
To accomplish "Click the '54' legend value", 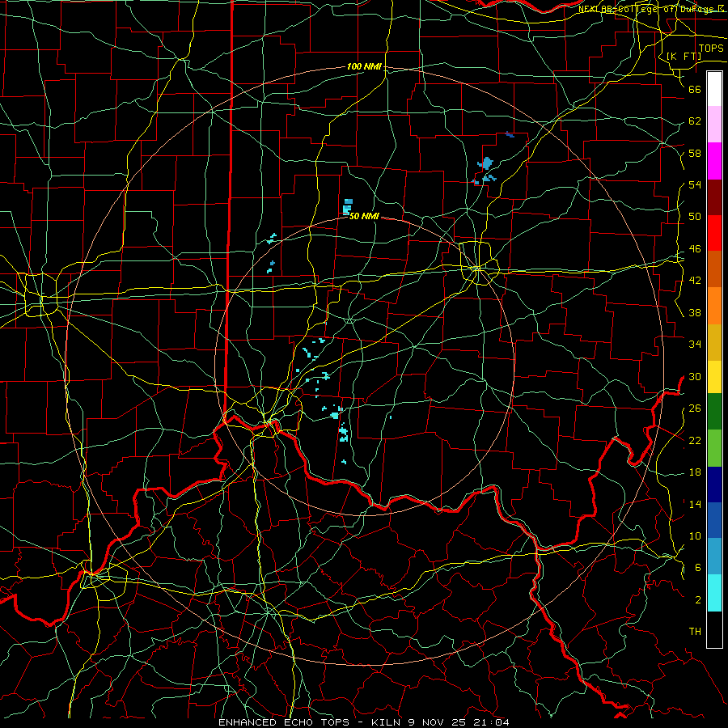I will (x=695, y=184).
